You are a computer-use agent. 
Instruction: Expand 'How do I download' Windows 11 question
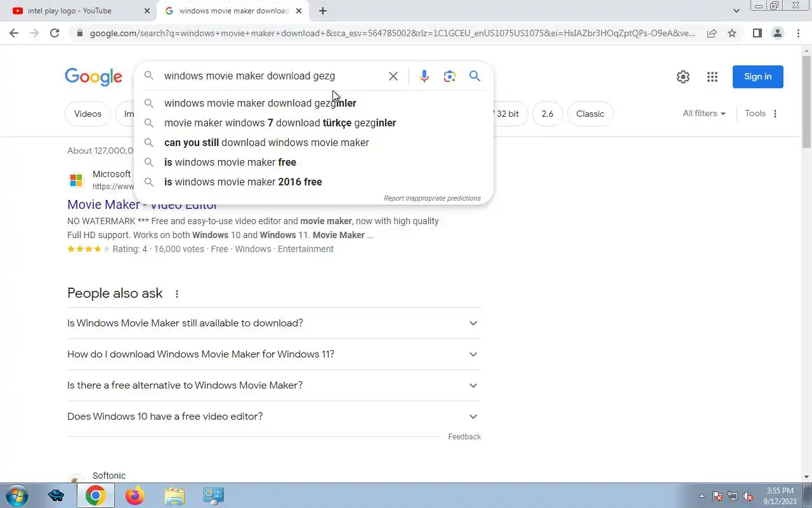274,354
